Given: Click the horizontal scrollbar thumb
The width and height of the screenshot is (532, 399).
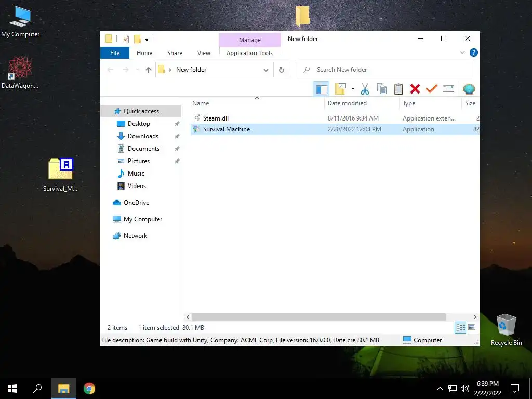Looking at the screenshot, I should (x=318, y=317).
